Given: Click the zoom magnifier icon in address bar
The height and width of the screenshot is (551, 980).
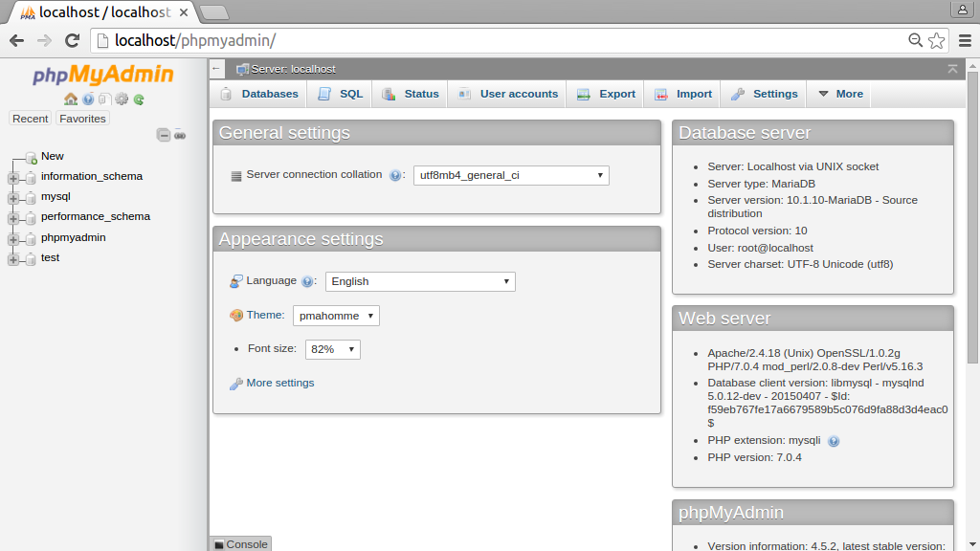Looking at the screenshot, I should coord(915,40).
